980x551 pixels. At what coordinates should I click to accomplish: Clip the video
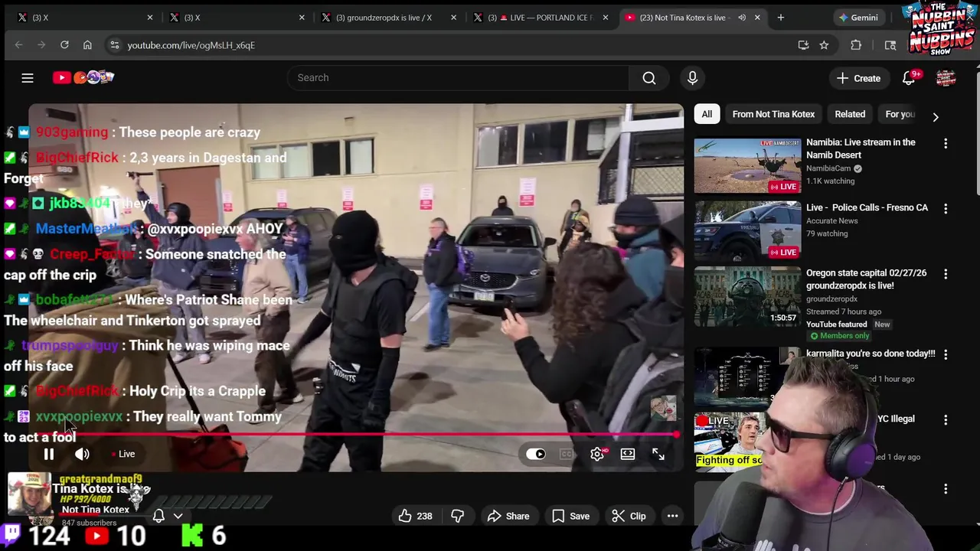[629, 517]
